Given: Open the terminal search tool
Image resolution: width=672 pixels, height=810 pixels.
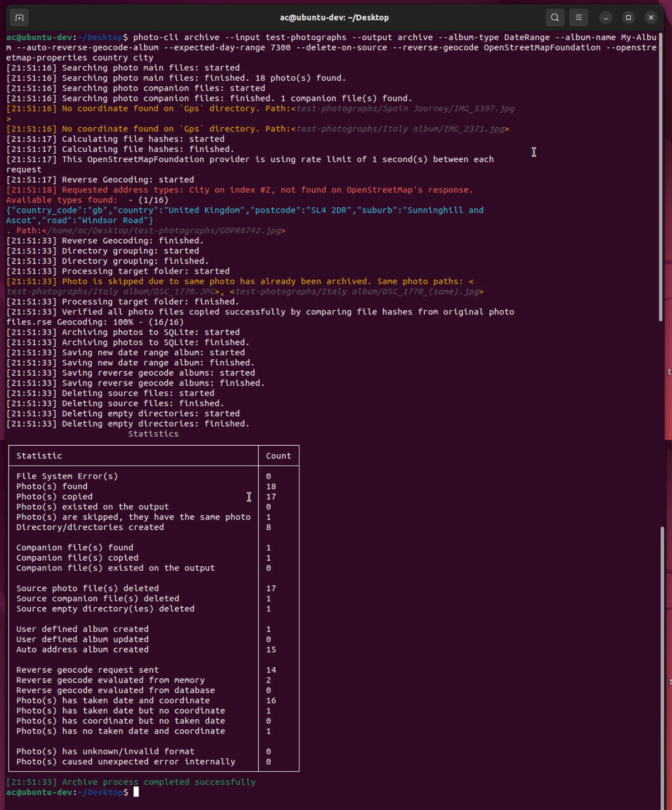Looking at the screenshot, I should 554,18.
